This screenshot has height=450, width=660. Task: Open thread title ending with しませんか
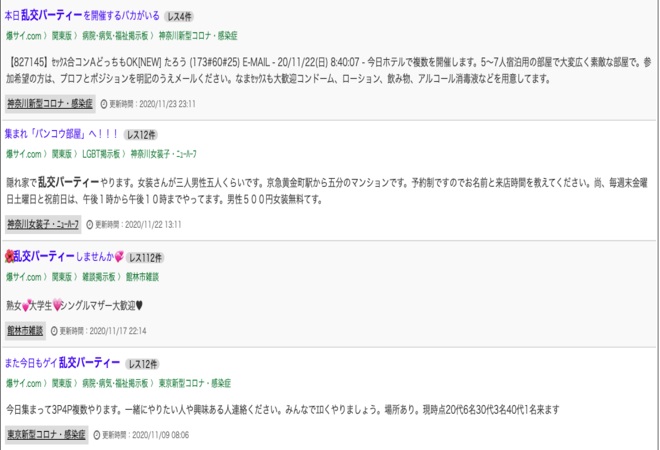[64, 256]
